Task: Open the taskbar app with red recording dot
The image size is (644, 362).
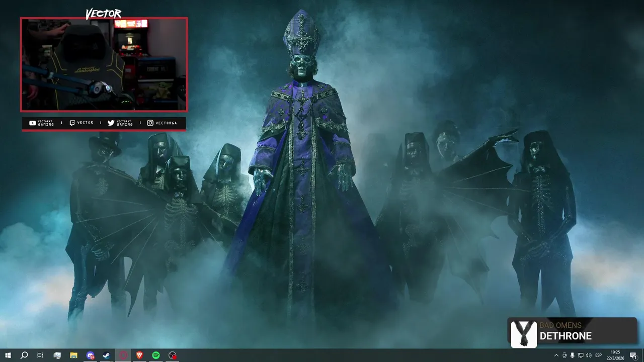Action: [173, 355]
